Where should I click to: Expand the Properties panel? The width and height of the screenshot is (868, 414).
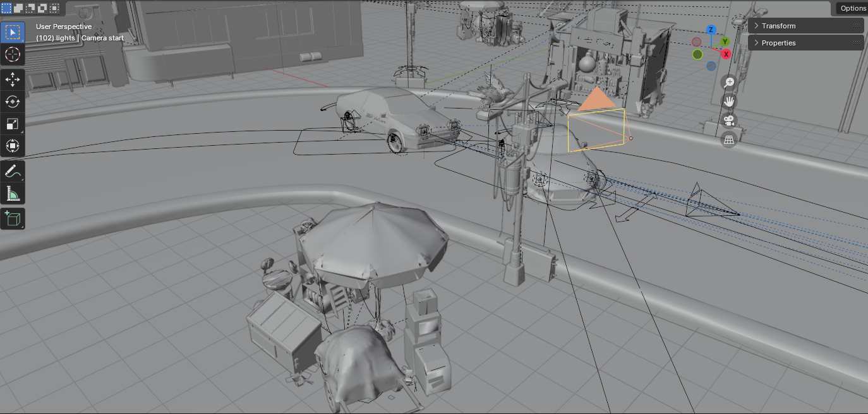[x=805, y=43]
